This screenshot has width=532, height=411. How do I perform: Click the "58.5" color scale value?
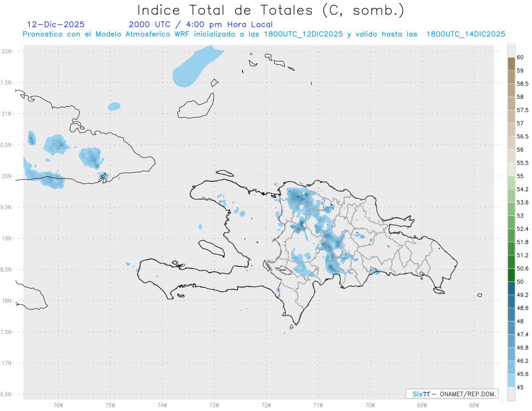point(523,83)
